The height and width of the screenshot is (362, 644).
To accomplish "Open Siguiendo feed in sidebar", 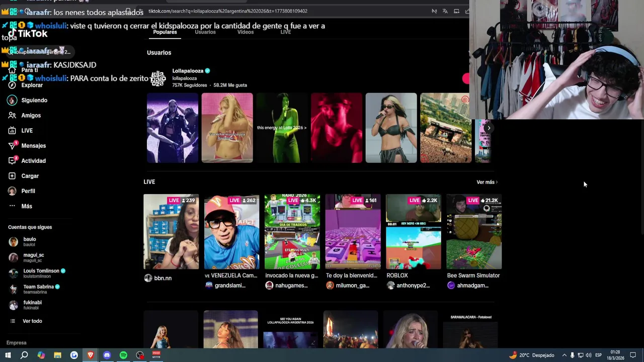I will pos(28,100).
